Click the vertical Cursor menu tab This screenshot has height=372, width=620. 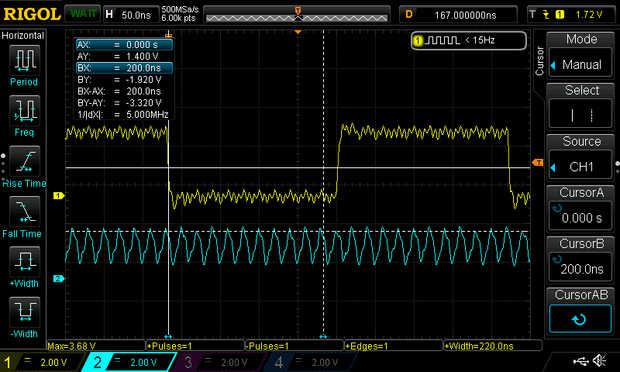tap(540, 61)
